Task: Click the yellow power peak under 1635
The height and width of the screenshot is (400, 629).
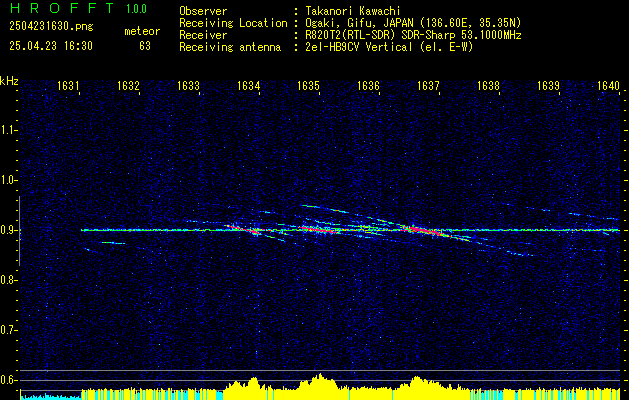Action: click(319, 383)
